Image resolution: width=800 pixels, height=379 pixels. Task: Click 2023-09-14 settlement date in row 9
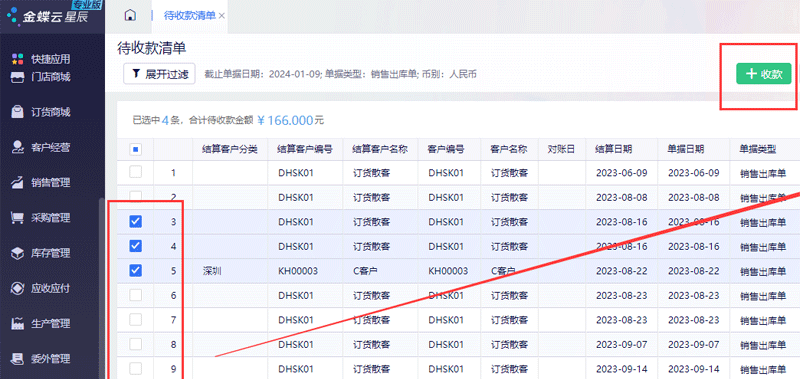coord(621,369)
